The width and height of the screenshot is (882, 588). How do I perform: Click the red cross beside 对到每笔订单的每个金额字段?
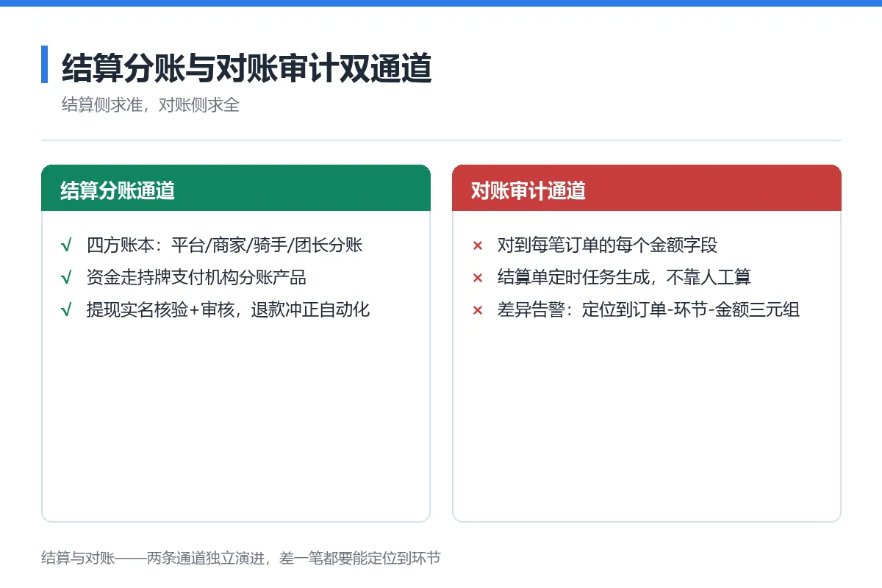pos(477,245)
